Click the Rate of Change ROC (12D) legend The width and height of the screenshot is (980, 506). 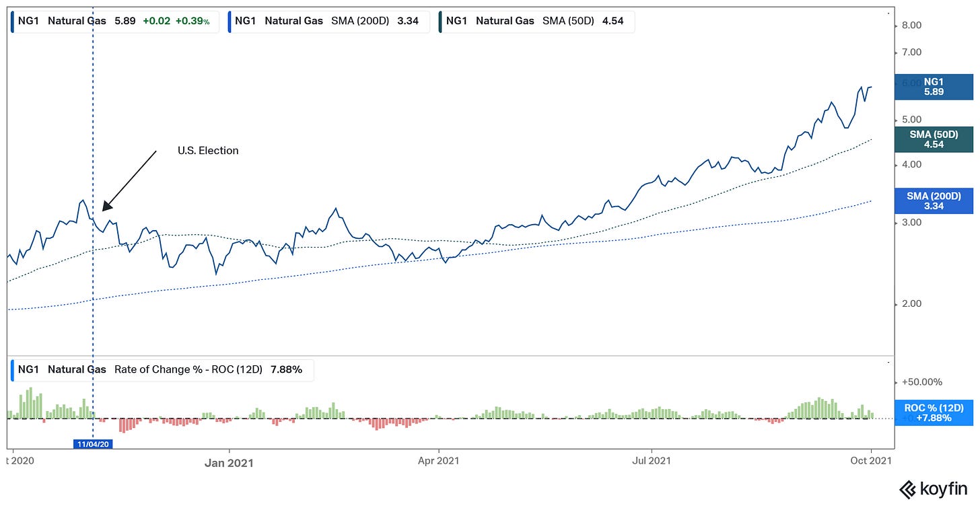162,369
